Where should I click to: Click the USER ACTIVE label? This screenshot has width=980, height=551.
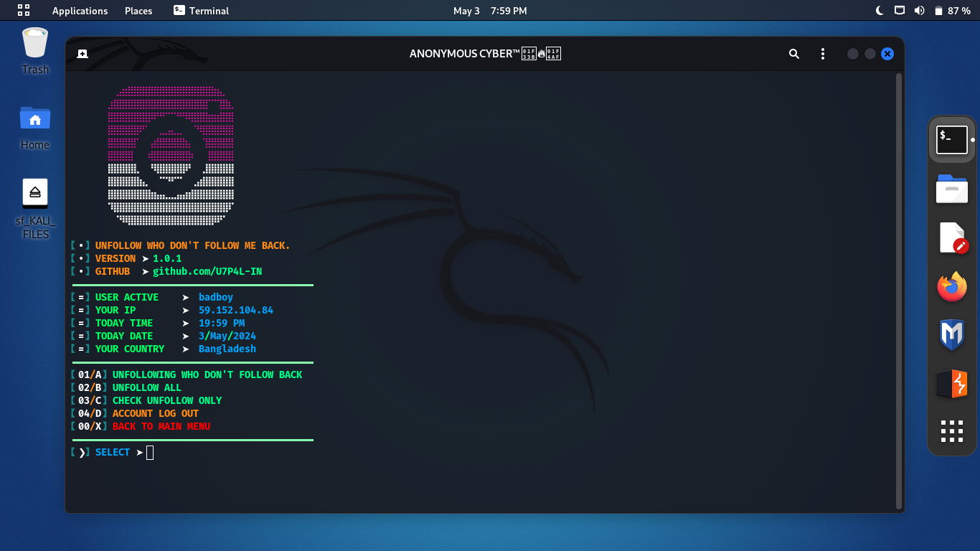(127, 297)
